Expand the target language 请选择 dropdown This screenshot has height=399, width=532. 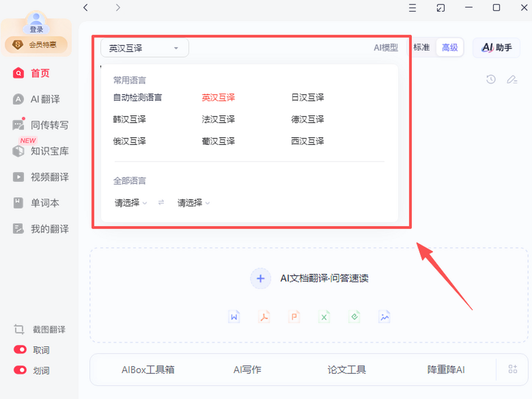[194, 203]
